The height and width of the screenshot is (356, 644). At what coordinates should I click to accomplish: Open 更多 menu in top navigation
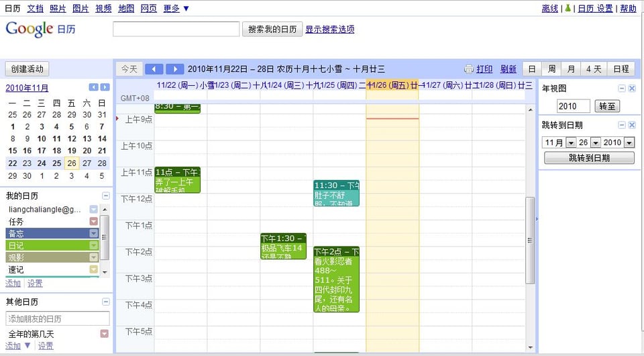tap(176, 8)
